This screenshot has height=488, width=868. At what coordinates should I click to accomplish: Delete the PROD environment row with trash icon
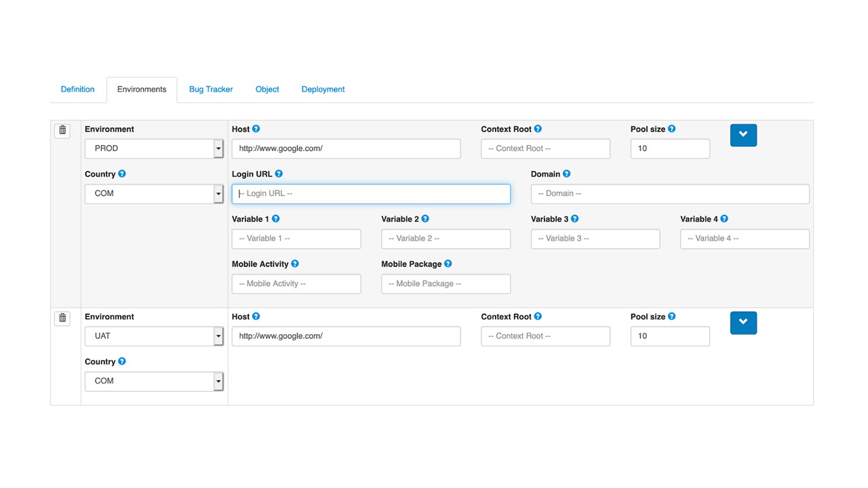[x=62, y=130]
